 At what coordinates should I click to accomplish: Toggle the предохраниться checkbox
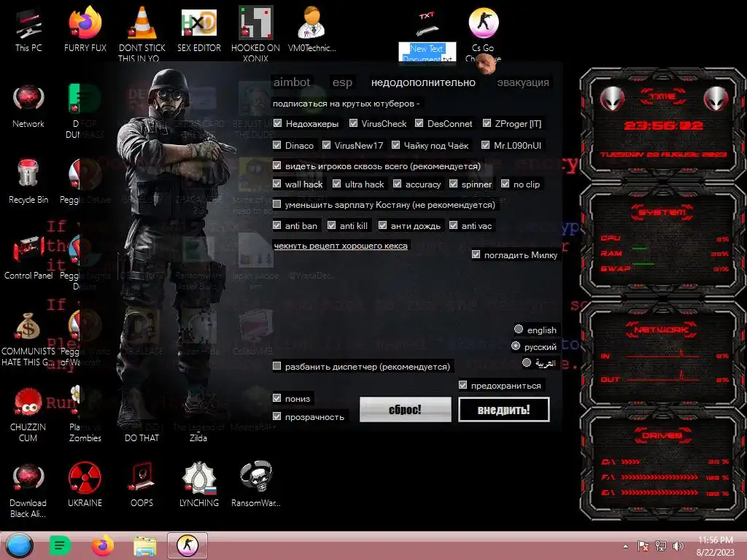tap(462, 385)
